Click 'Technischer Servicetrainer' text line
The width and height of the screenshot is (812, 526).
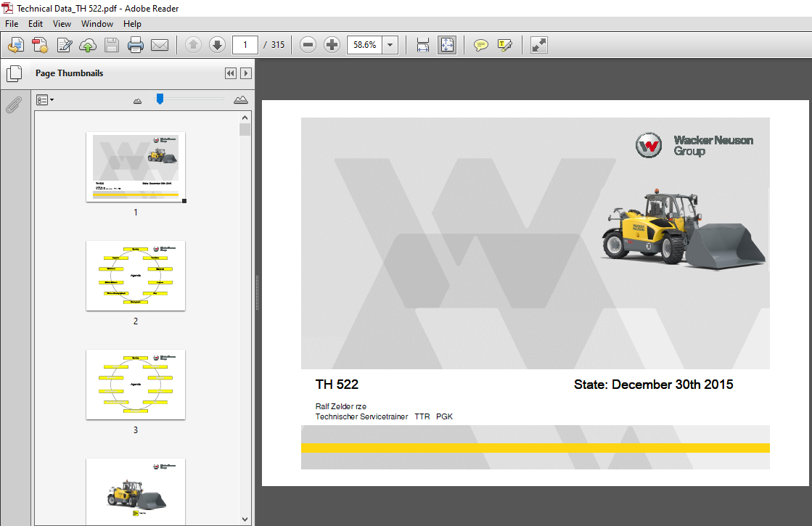[361, 416]
